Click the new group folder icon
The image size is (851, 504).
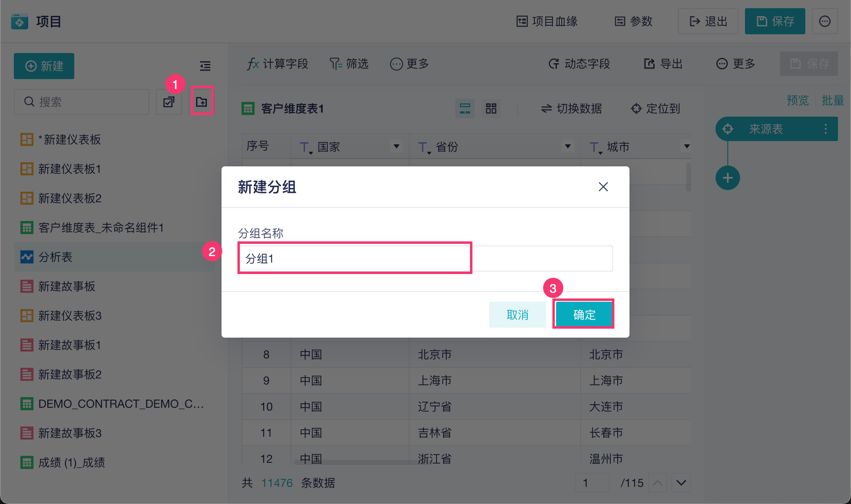[x=202, y=102]
